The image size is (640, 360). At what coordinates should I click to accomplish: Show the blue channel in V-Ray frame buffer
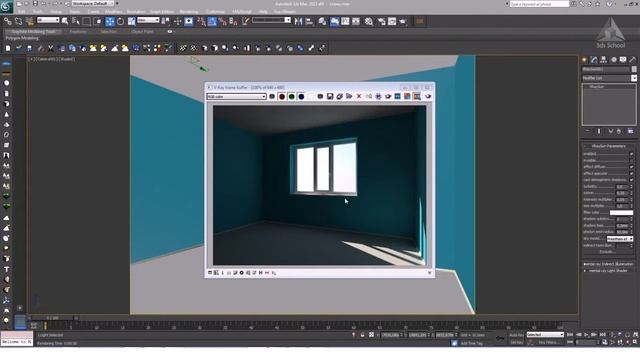pos(301,96)
